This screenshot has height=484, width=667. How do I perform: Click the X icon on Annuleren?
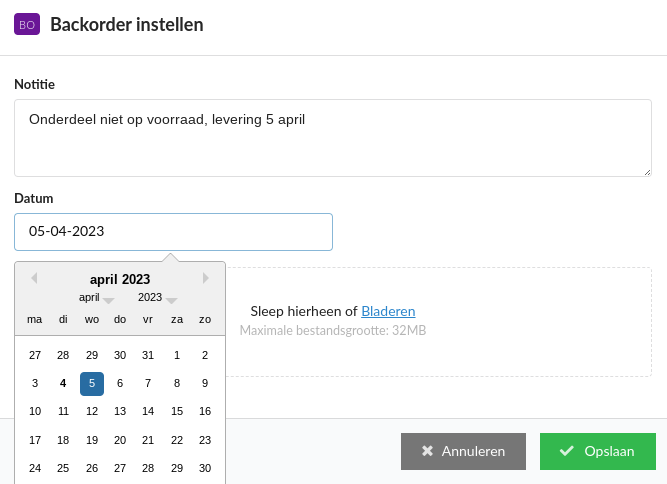pyautogui.click(x=428, y=451)
